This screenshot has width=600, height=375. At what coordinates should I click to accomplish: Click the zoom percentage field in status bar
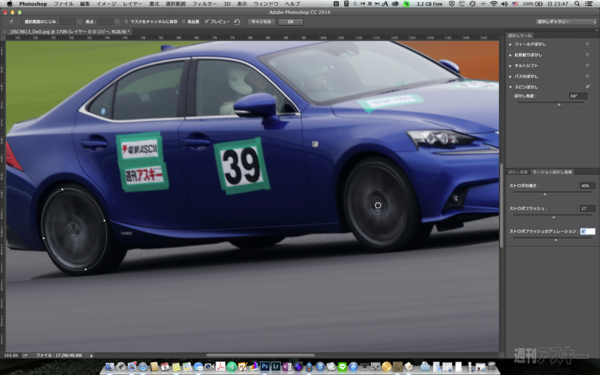(x=11, y=355)
